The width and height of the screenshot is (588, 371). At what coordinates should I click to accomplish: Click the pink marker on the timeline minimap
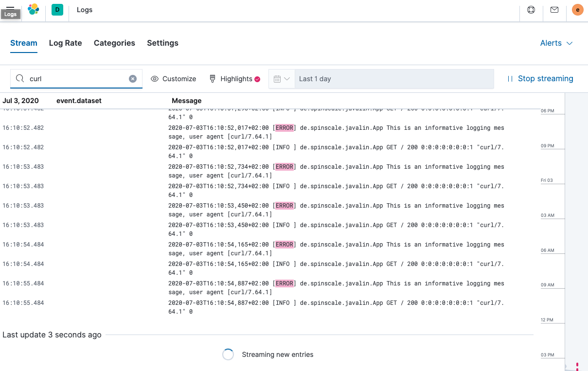[577, 367]
